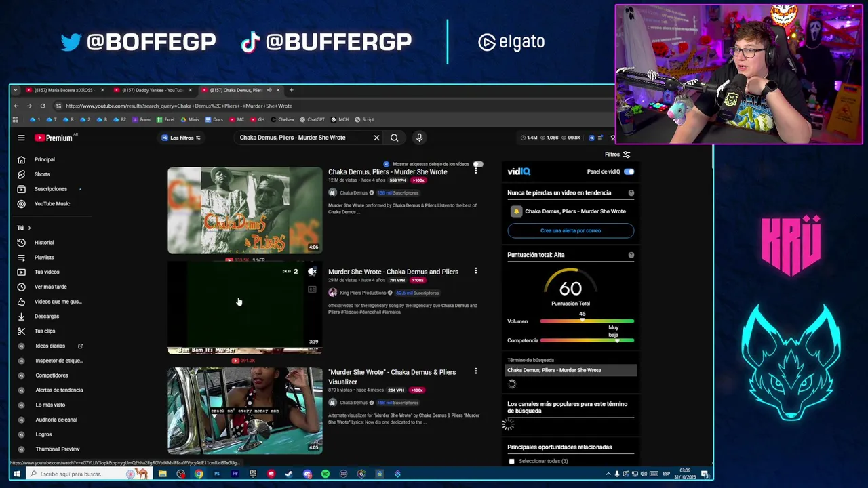The width and height of the screenshot is (868, 488).
Task: Show hidden system tray icons
Action: (x=608, y=474)
